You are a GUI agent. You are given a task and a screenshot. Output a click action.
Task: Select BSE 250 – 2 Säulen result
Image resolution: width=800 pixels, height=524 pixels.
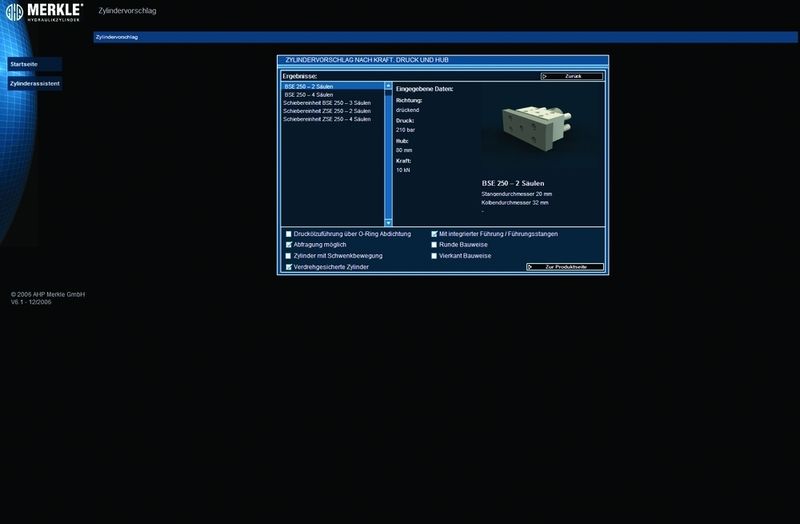(309, 87)
